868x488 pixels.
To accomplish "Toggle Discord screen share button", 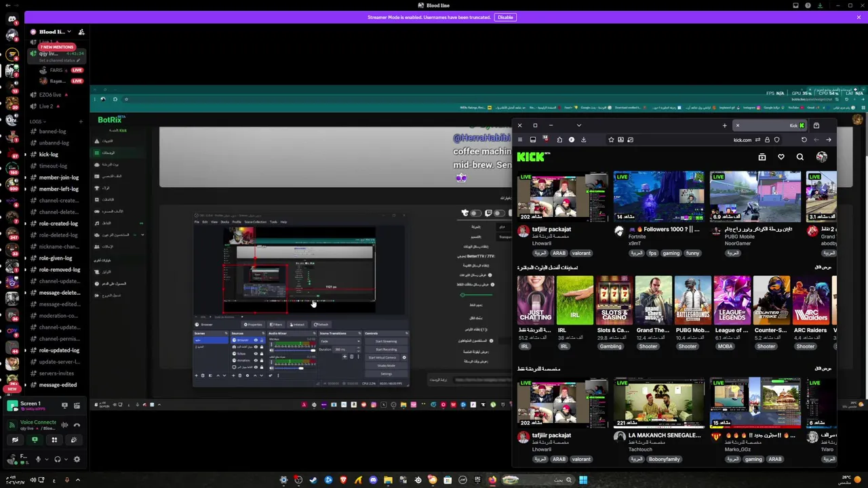I will point(35,440).
